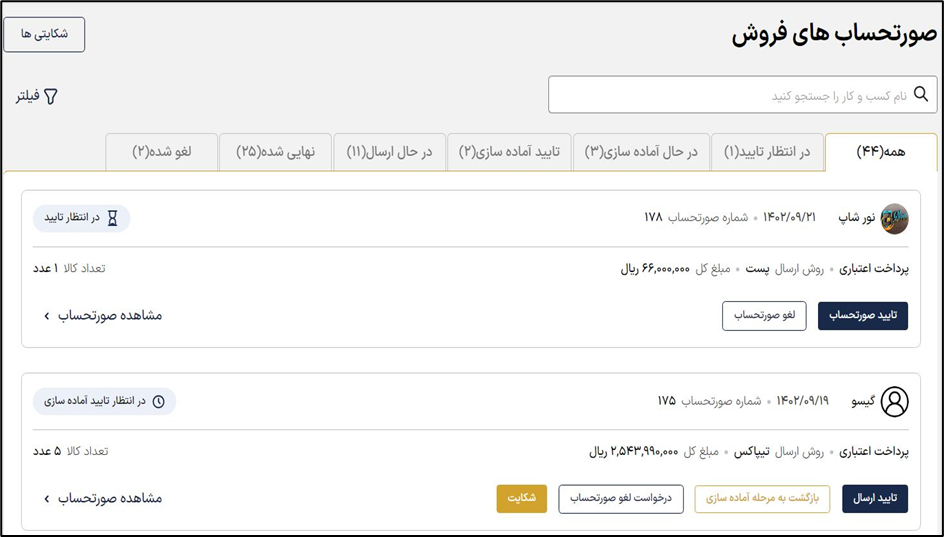Switch to در حال آماده سازی(۳) tab
Viewport: 944px width, 537px height.
pos(641,152)
